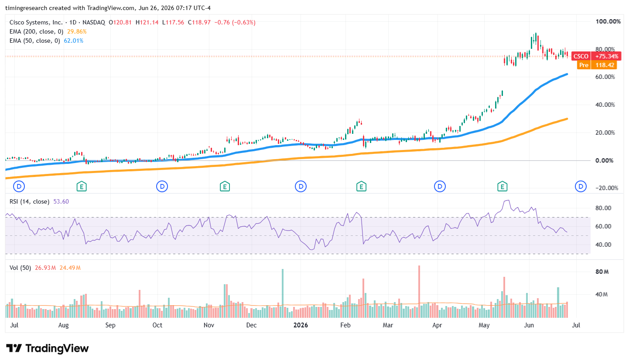629x364 pixels.
Task: Click the close price C118.97
Action: [199, 22]
